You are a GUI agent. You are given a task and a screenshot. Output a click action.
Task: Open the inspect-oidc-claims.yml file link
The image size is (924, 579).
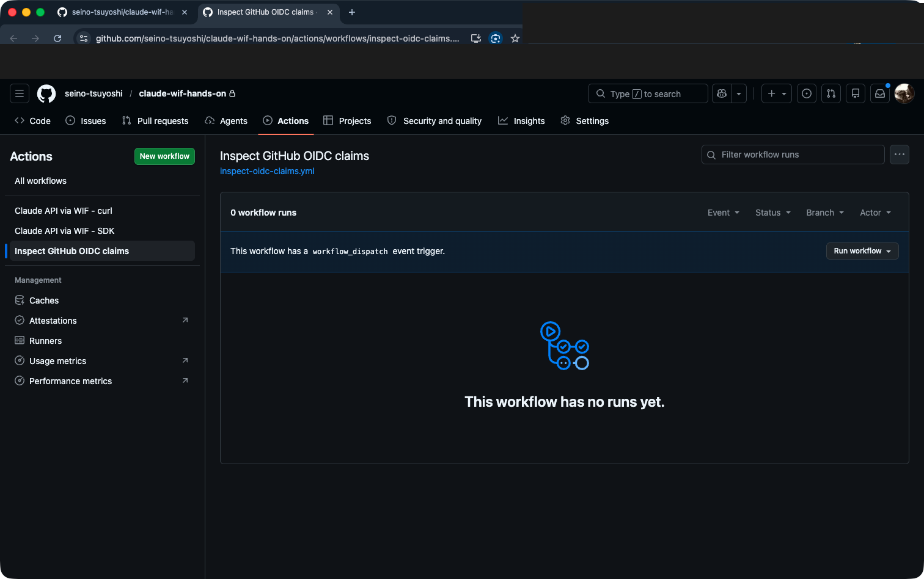click(x=267, y=171)
